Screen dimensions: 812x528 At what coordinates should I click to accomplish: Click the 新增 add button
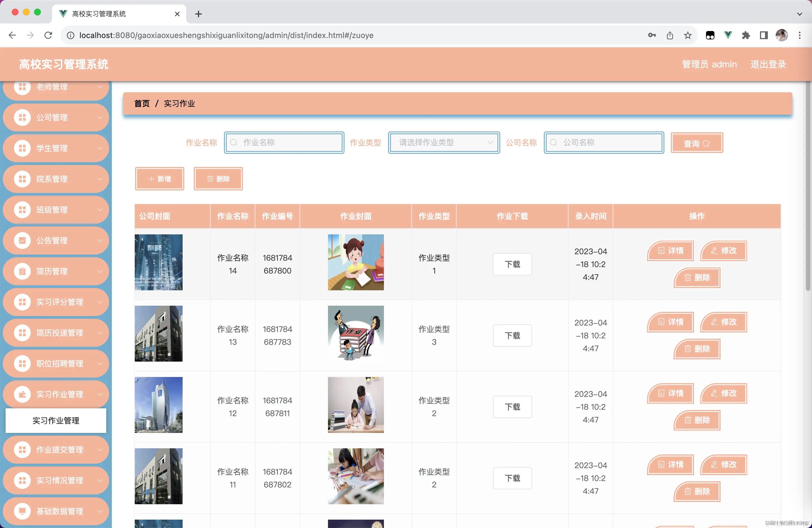pyautogui.click(x=160, y=179)
